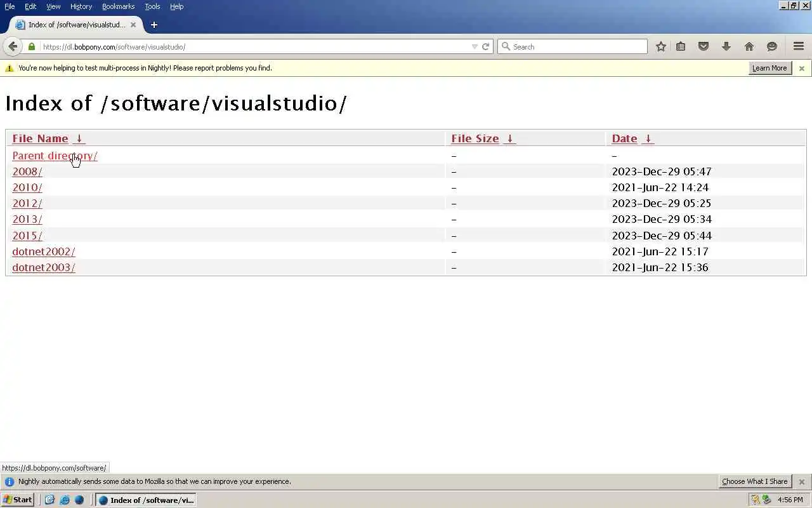
Task: Launch Internet Explorer from quick launch
Action: (64, 500)
